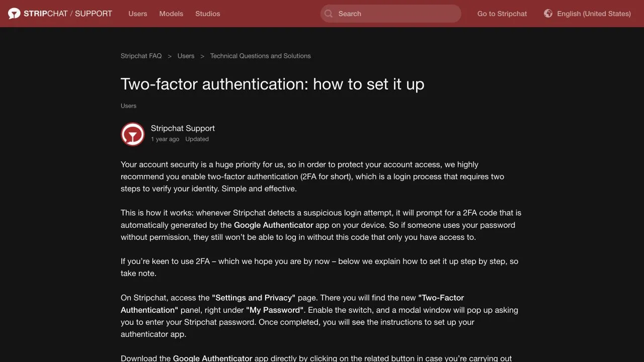Click the globe language icon
This screenshot has height=362, width=644.
(x=548, y=14)
